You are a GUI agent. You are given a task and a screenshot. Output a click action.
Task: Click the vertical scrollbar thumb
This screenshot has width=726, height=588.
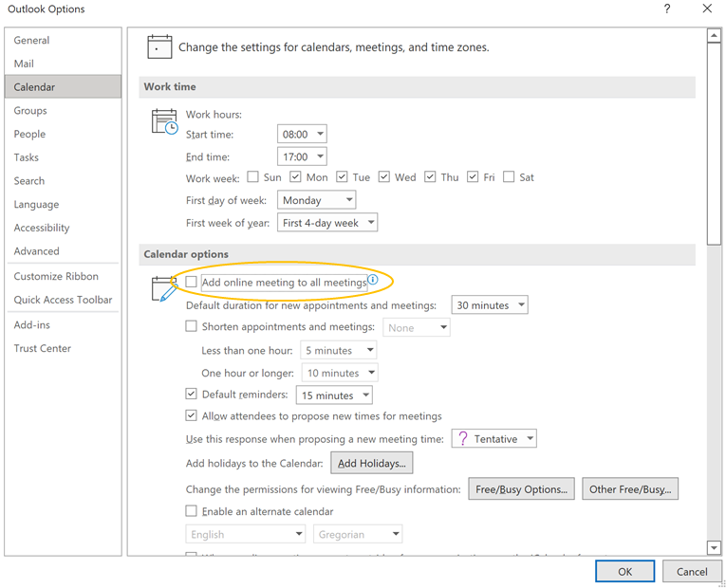point(714,142)
